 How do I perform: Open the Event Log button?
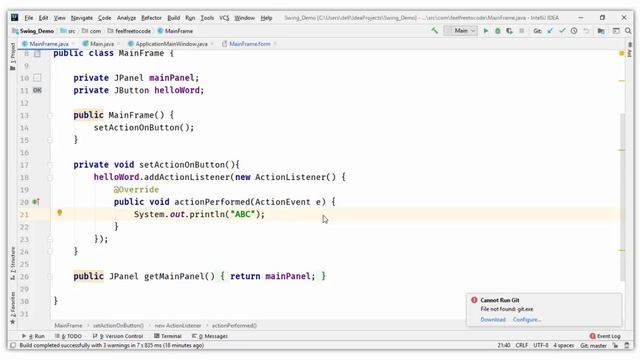pos(605,336)
